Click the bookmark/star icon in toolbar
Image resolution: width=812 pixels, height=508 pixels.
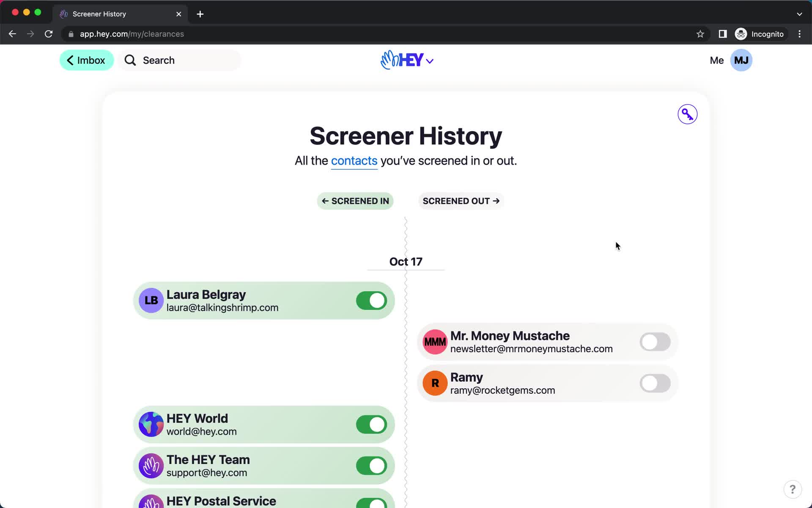[700, 34]
